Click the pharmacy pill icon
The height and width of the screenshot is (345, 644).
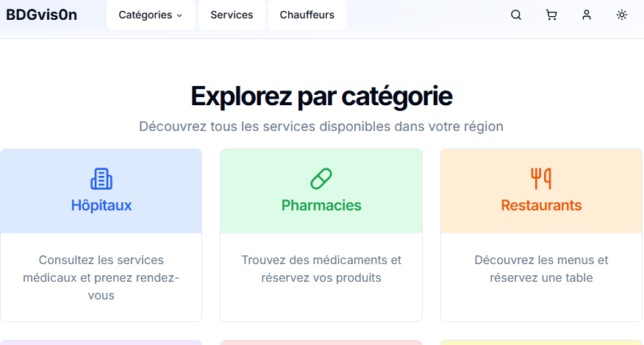coord(321,179)
